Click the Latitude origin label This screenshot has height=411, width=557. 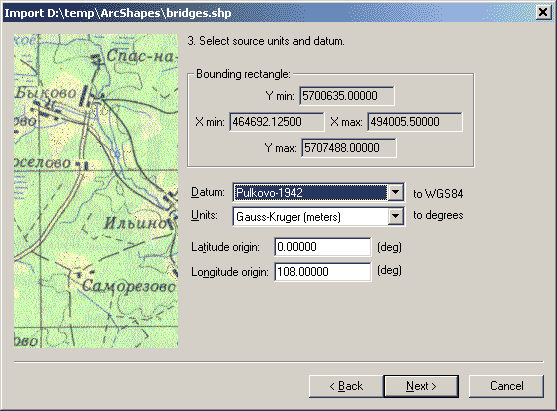225,247
